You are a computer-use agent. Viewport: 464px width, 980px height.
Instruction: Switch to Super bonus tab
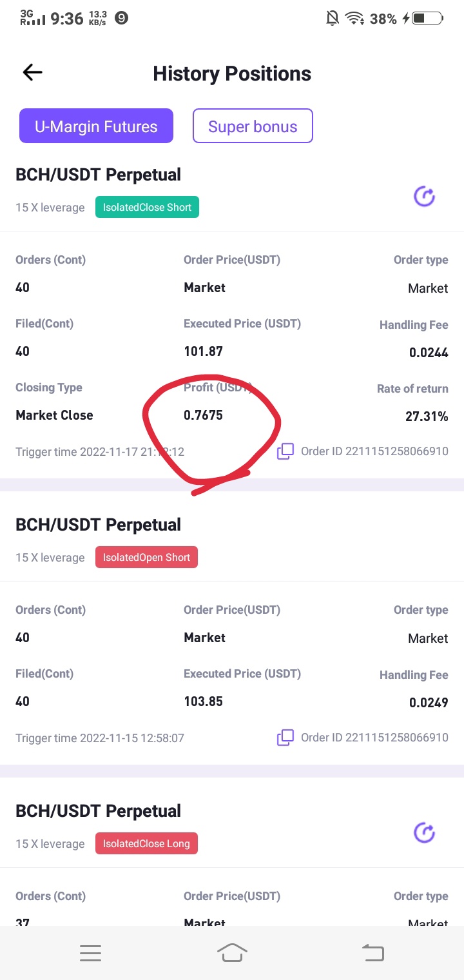click(x=253, y=126)
